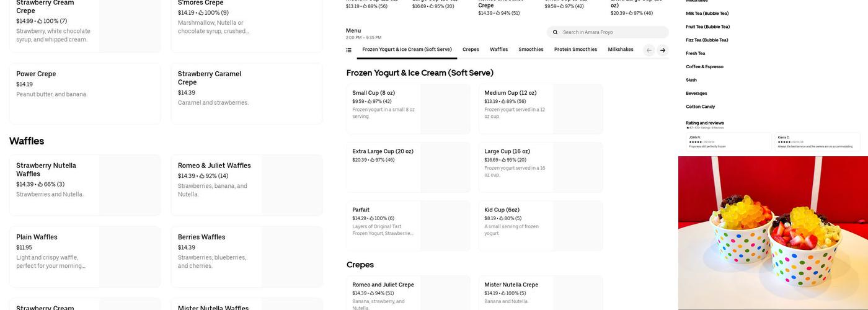Jump to Milk Tea (Bubble Tea) section

pos(707,14)
